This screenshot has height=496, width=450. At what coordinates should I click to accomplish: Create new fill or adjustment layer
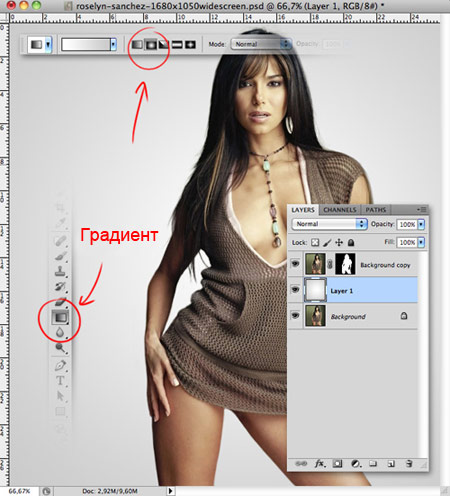coord(356,463)
